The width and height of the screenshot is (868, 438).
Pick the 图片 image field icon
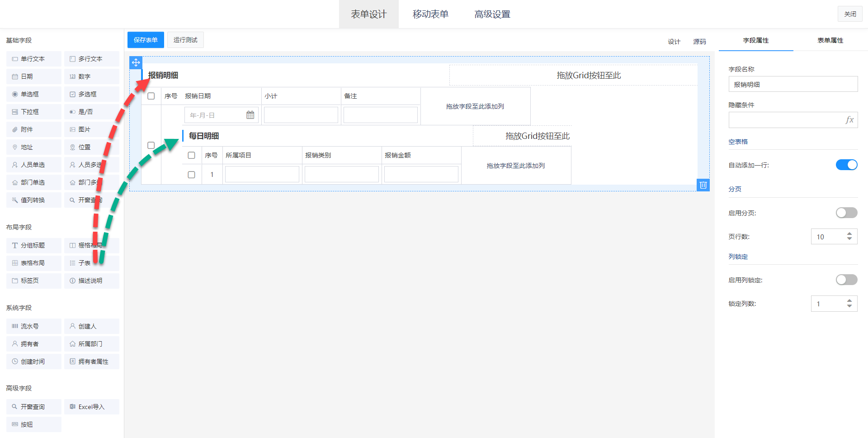[x=72, y=129]
